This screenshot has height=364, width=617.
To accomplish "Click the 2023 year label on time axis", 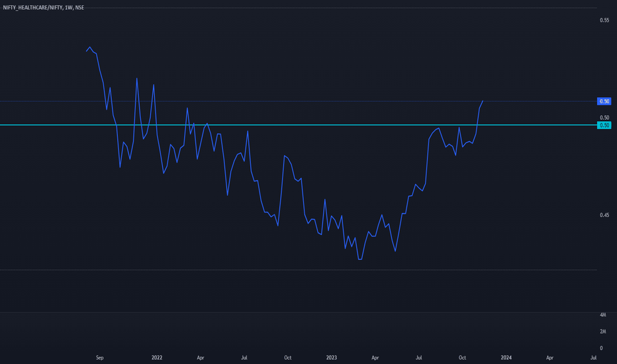I will (331, 357).
